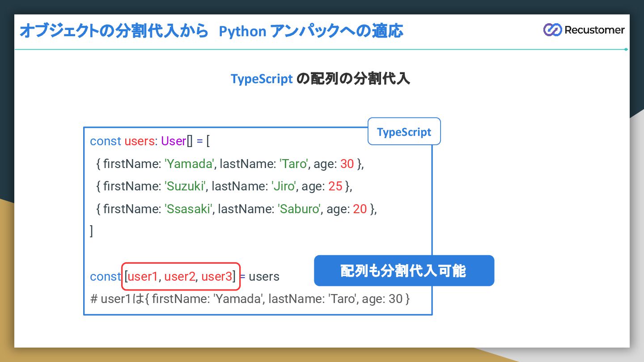Click the code line 'const users: User[] = ['

pyautogui.click(x=150, y=141)
